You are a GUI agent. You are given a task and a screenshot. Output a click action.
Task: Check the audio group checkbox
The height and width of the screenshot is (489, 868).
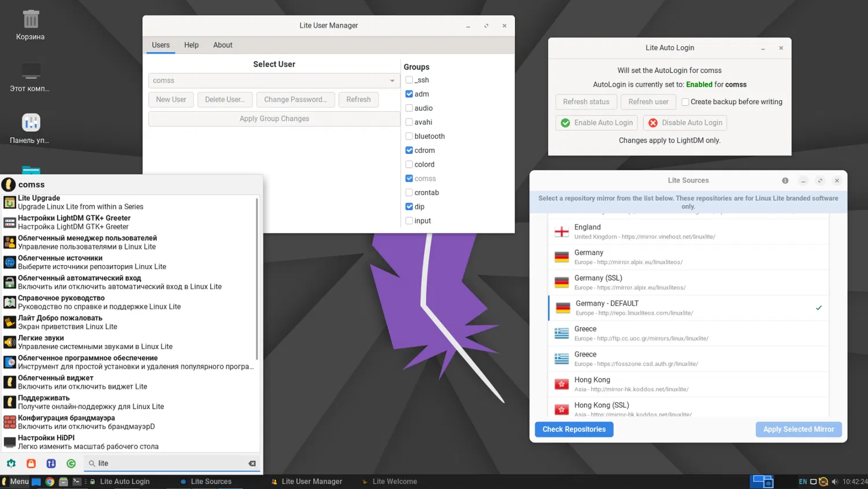[x=409, y=108]
